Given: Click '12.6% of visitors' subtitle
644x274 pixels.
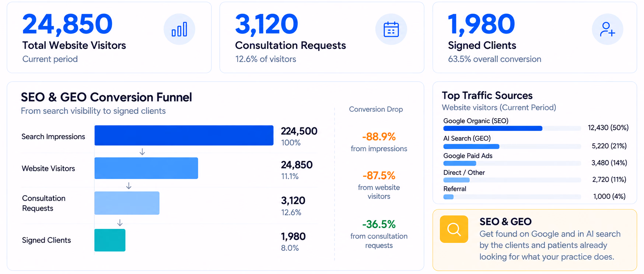Looking at the screenshot, I should coord(265,59).
